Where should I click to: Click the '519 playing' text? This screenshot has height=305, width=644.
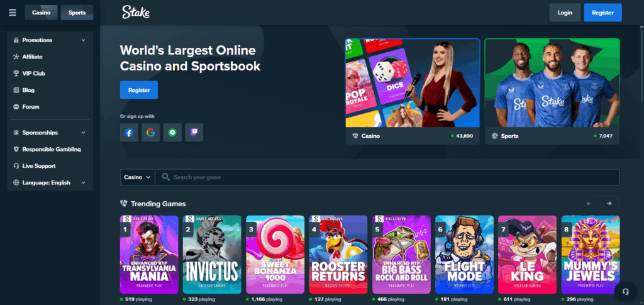tap(138, 300)
